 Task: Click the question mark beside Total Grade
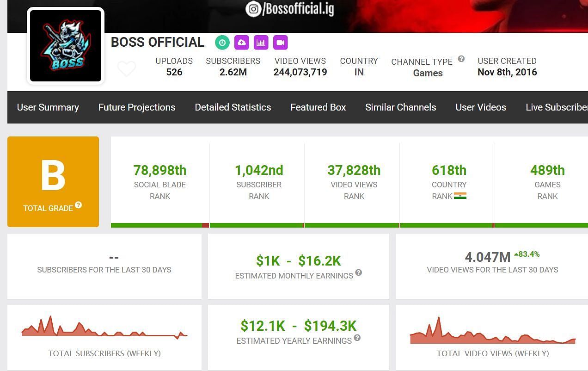click(x=79, y=205)
